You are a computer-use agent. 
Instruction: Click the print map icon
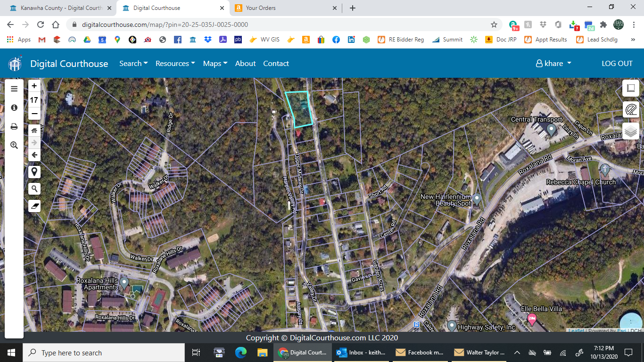[14, 126]
